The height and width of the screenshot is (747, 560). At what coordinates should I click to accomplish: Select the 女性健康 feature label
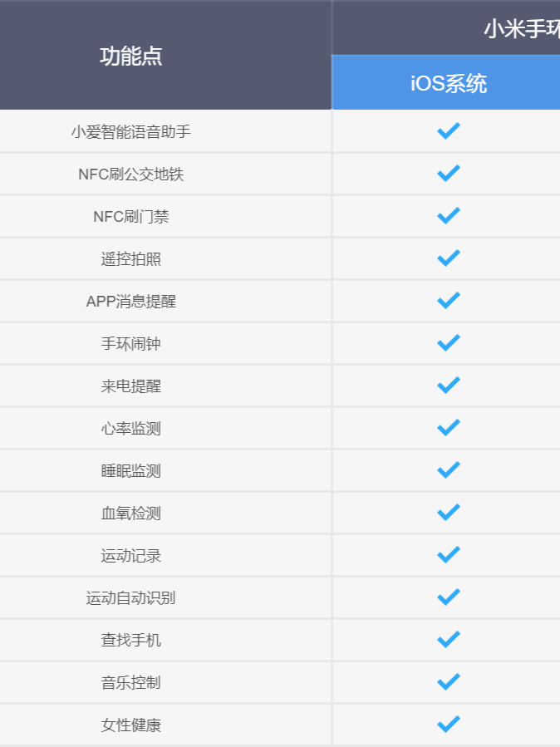131,725
